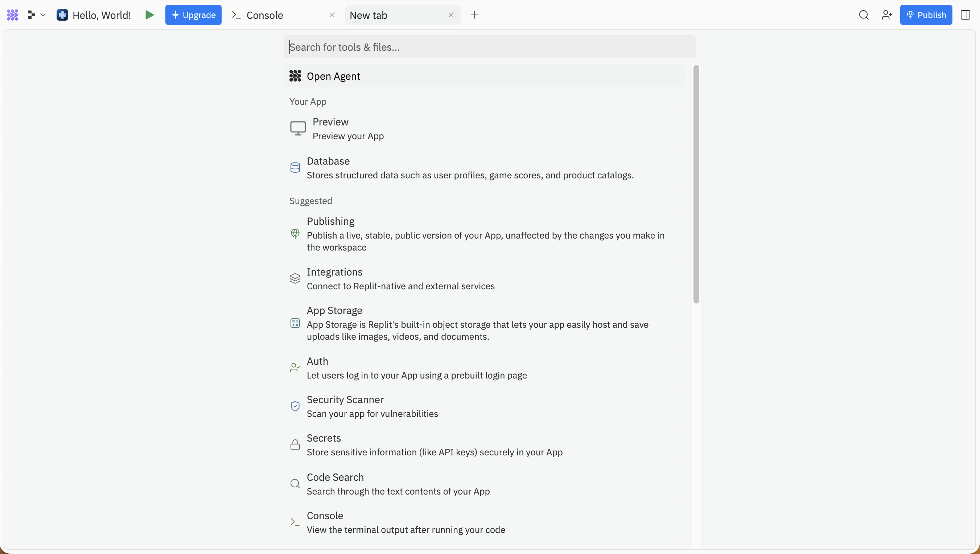Viewport: 980px width, 554px height.
Task: Click the tools list vertical scrollbar
Action: pyautogui.click(x=696, y=184)
